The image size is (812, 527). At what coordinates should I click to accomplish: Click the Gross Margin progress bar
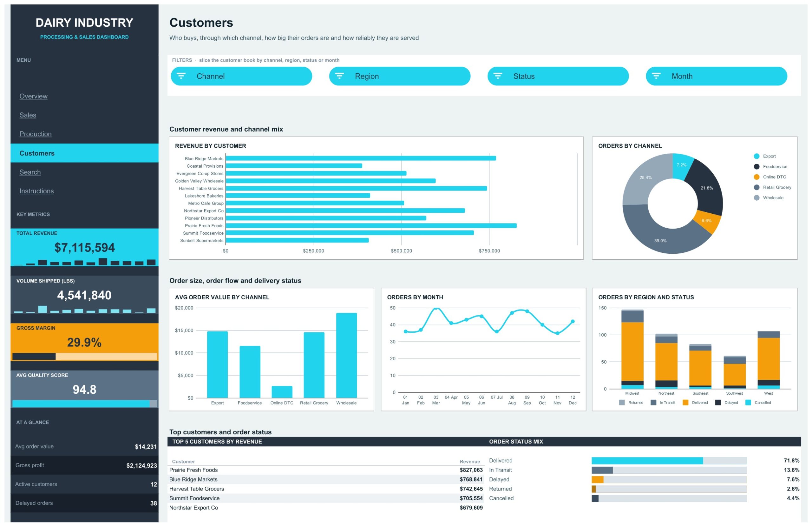tap(85, 357)
